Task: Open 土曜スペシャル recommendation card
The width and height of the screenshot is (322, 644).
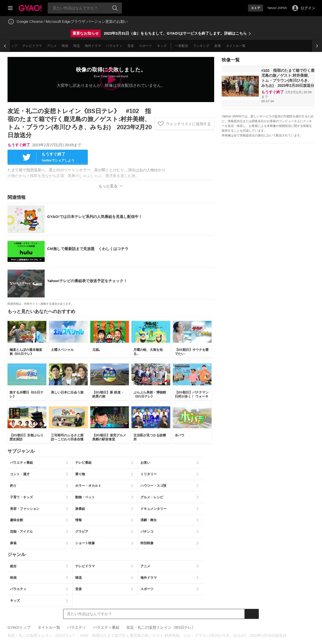Action: click(68, 338)
